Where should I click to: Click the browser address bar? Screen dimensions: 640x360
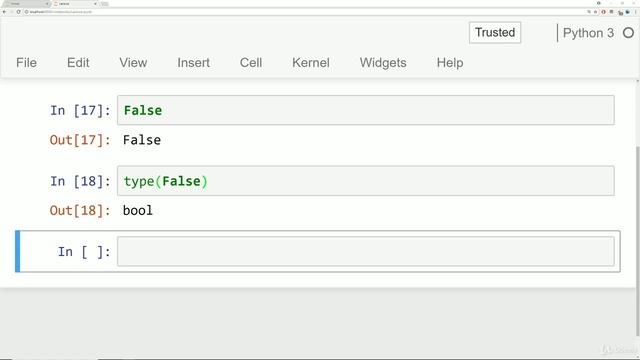click(304, 12)
